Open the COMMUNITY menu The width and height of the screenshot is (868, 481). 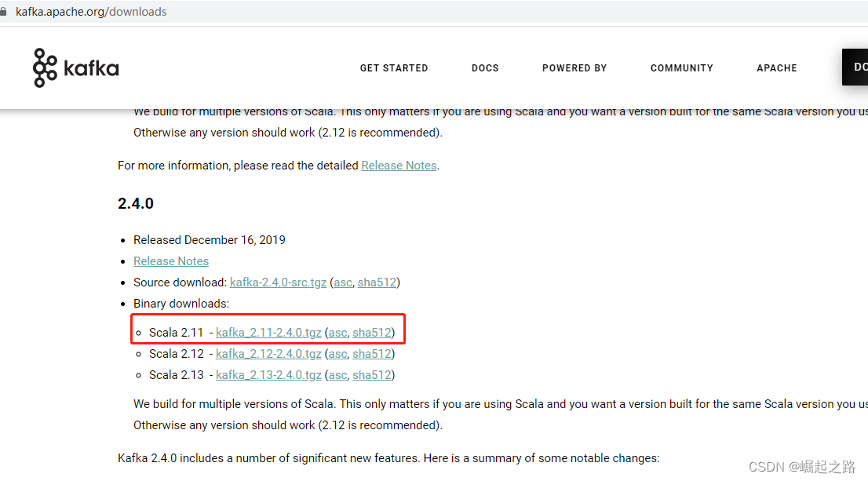tap(681, 68)
